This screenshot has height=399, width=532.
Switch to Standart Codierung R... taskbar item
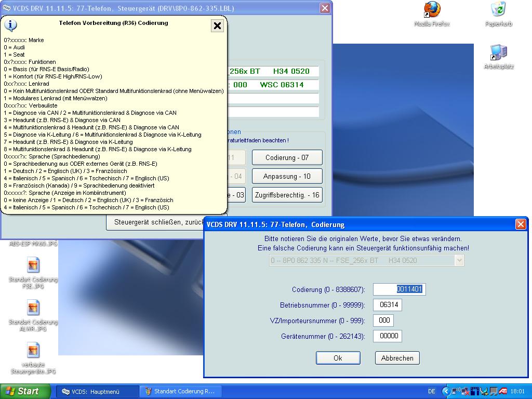[180, 391]
